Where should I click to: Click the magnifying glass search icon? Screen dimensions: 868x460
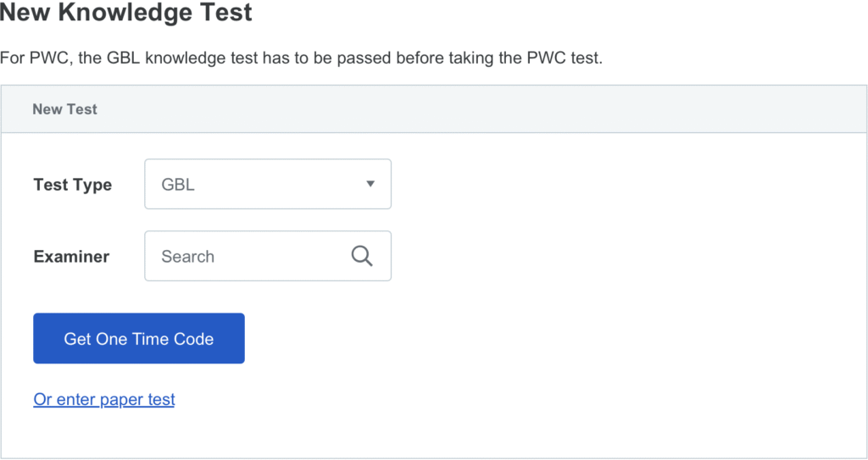[361, 256]
